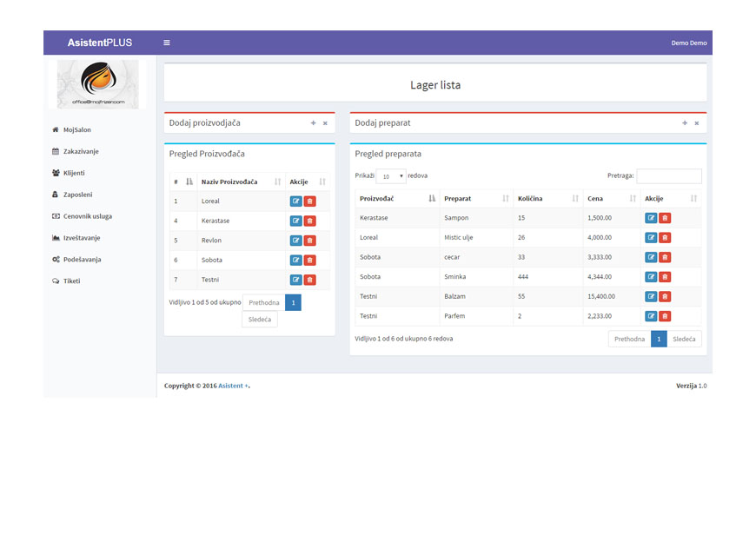Toggle the sidebar with the hamburger icon
The width and height of the screenshot is (756, 535).
click(x=167, y=43)
